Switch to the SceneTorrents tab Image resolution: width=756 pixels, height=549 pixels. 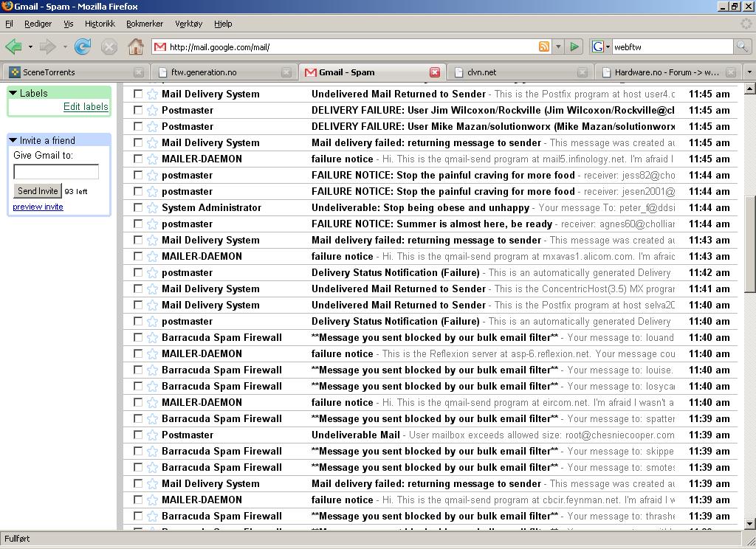76,72
